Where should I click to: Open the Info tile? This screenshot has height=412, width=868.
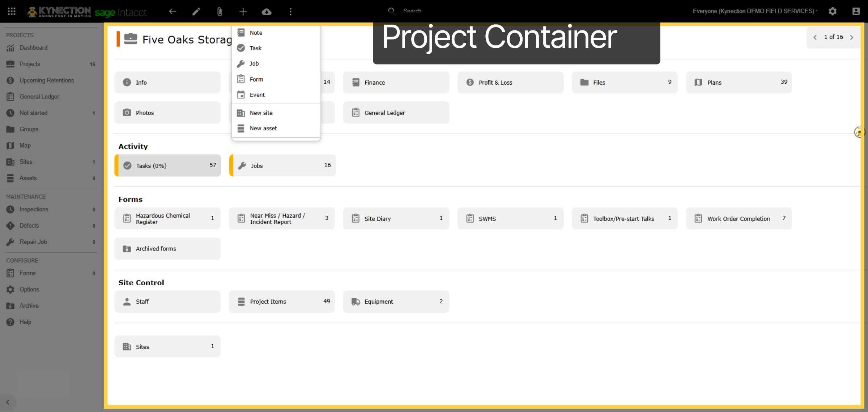click(x=167, y=83)
